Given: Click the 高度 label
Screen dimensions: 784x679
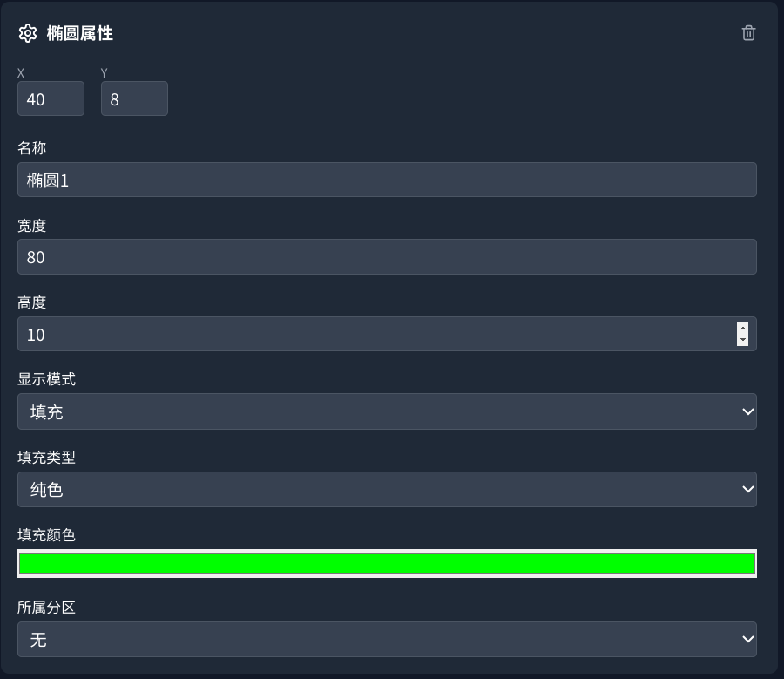Looking at the screenshot, I should pyautogui.click(x=31, y=302).
